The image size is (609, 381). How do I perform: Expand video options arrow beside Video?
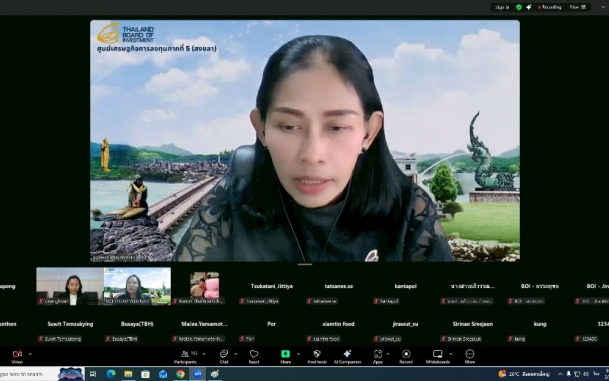[30, 354]
